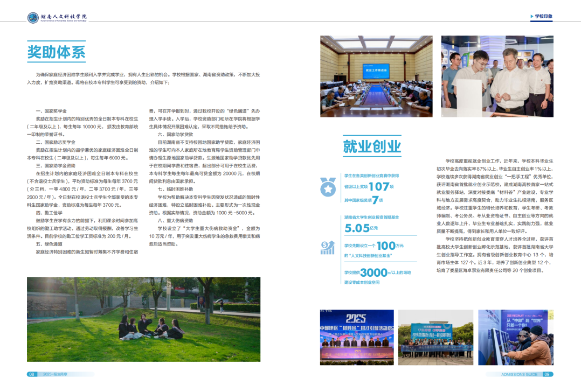
Task: Select the page number 08 badge
Action: click(x=32, y=374)
